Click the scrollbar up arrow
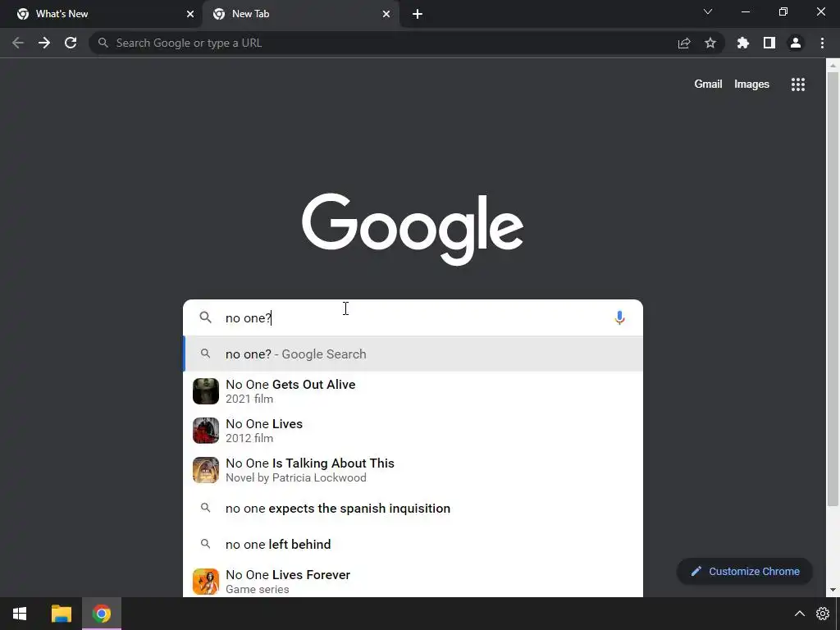840x630 pixels. click(833, 66)
